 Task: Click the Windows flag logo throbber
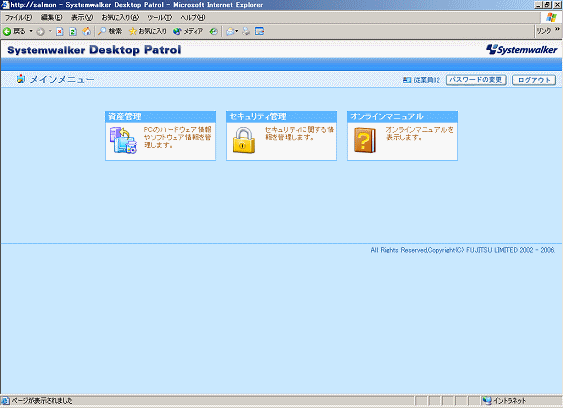tap(551, 17)
